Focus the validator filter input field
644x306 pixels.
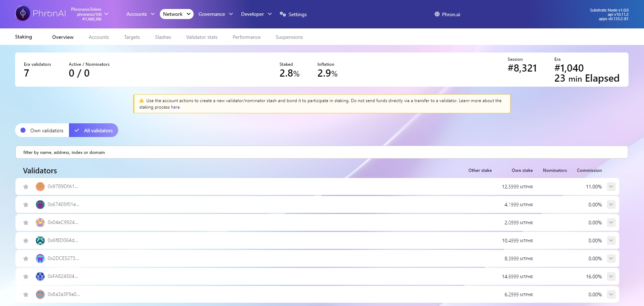coord(321,152)
